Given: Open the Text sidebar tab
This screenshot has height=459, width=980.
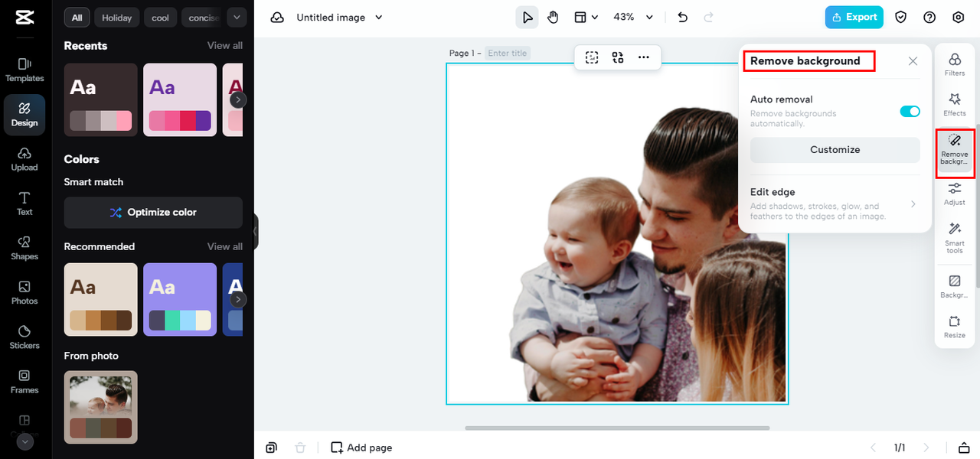Looking at the screenshot, I should [24, 203].
